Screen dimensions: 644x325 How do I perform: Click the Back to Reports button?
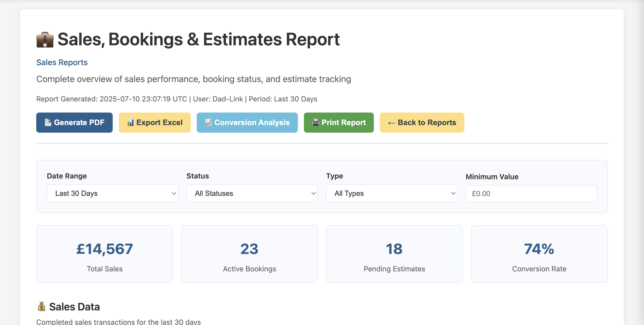[x=422, y=123]
